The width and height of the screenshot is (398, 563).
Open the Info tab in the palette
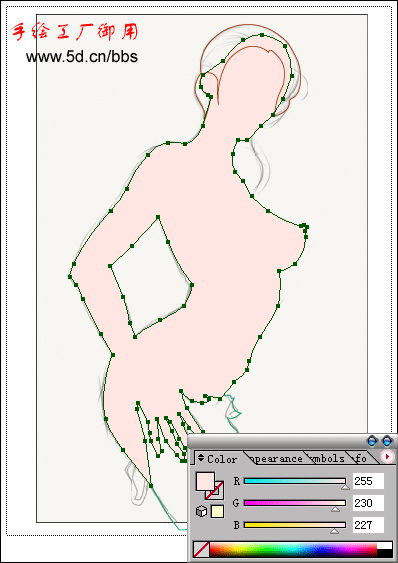(361, 459)
